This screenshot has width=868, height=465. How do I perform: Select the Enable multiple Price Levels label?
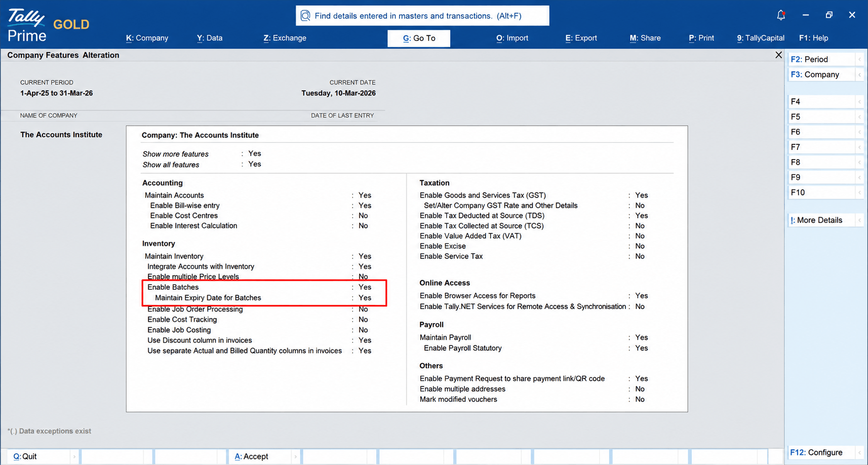click(x=193, y=277)
